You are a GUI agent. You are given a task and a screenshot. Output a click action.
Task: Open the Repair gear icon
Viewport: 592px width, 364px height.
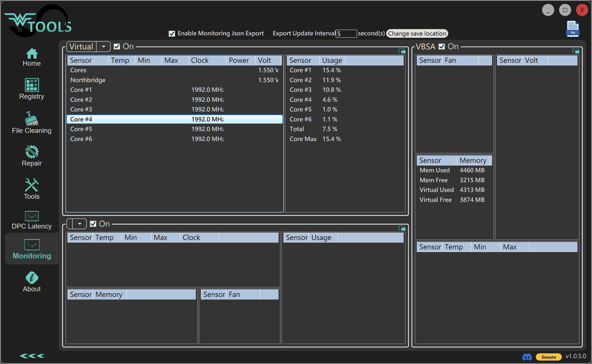pyautogui.click(x=32, y=152)
